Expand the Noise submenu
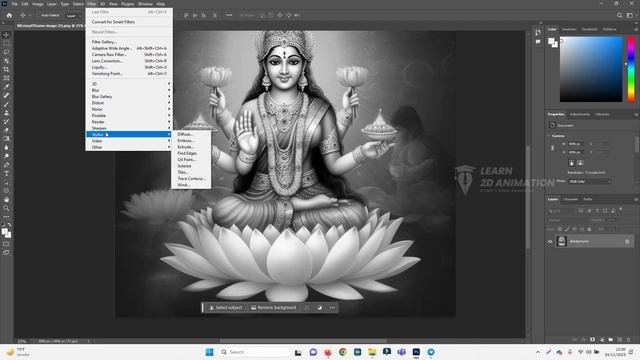The height and width of the screenshot is (360, 640). (129, 109)
